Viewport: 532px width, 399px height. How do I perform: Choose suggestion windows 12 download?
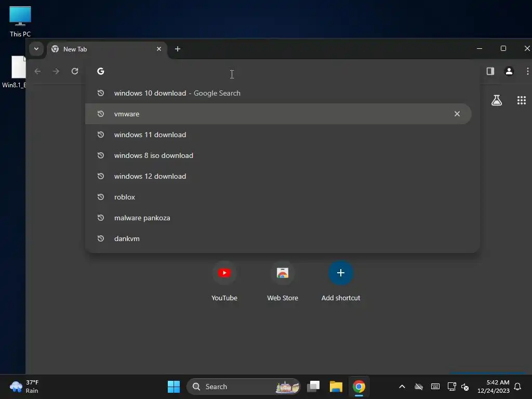278,176
